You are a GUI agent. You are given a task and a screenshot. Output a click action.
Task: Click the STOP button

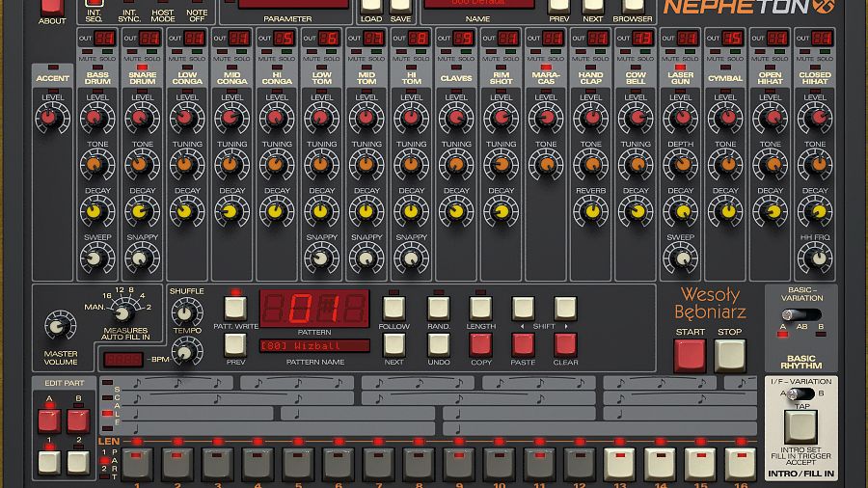pyautogui.click(x=730, y=356)
